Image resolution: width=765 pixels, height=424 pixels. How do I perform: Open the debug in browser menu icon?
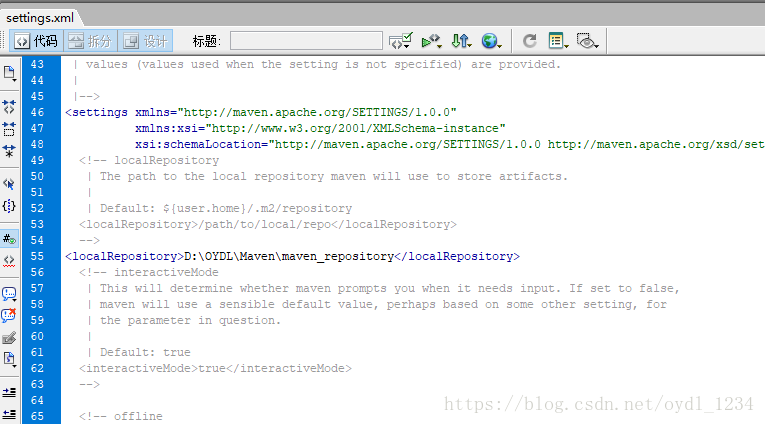(432, 41)
